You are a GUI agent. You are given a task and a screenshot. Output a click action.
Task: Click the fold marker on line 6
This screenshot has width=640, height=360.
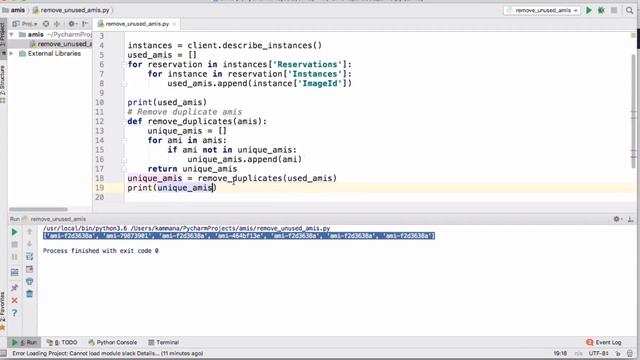pos(124,64)
